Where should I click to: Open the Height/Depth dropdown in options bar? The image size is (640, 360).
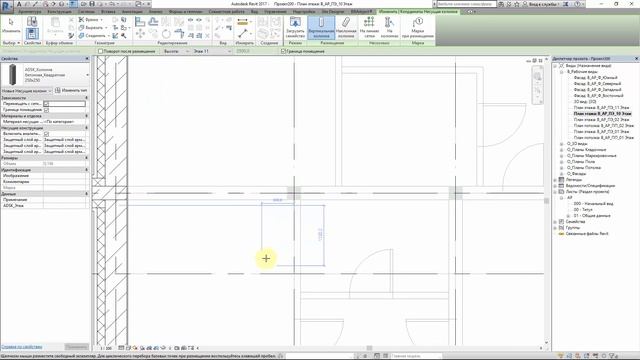(x=176, y=51)
